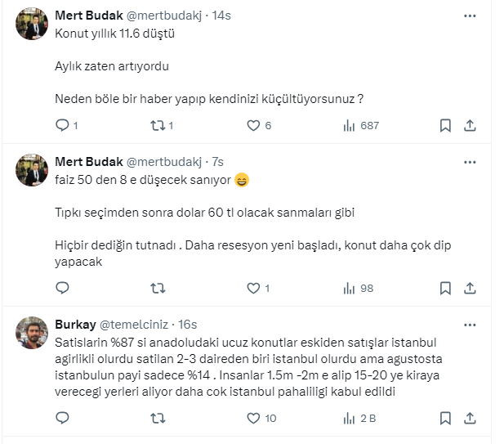Click Burkay's profile avatar

30,332
